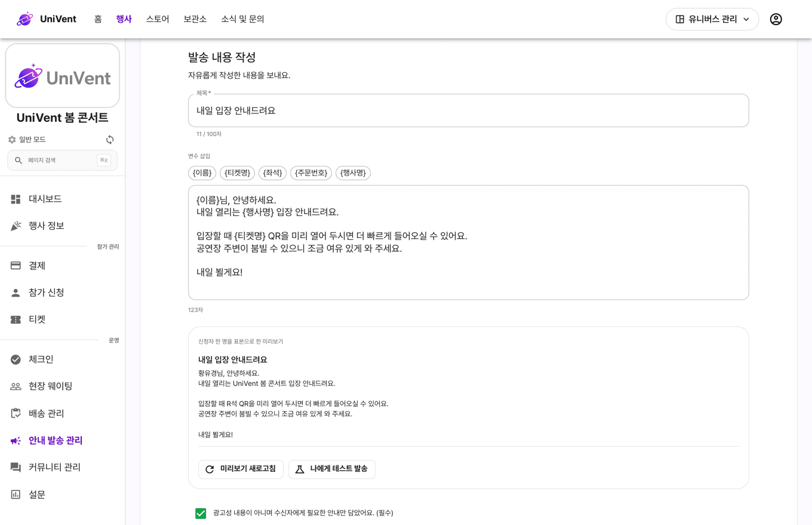
Task: Click the preview heading 내일 입장 안내드려요
Action: click(233, 360)
